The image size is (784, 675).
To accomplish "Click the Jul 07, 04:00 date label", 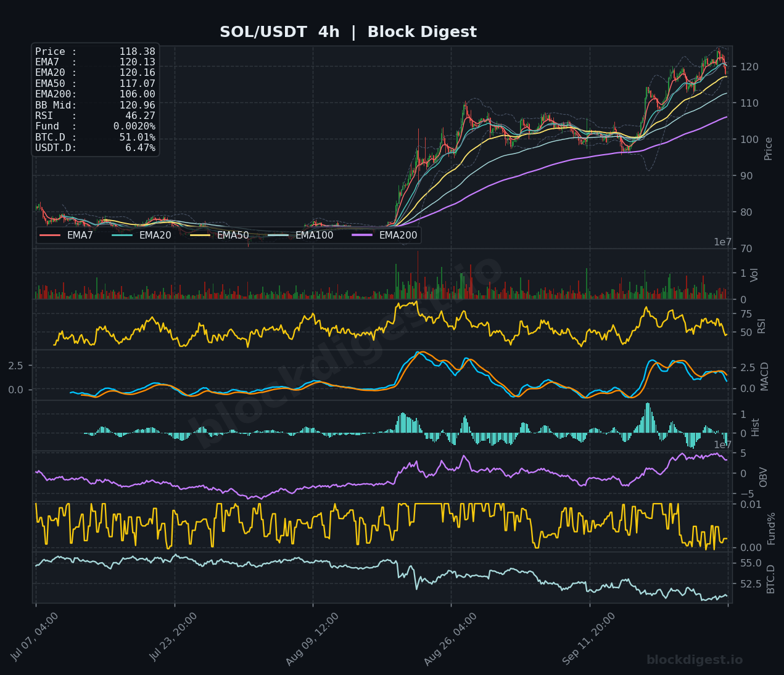I will tap(35, 637).
